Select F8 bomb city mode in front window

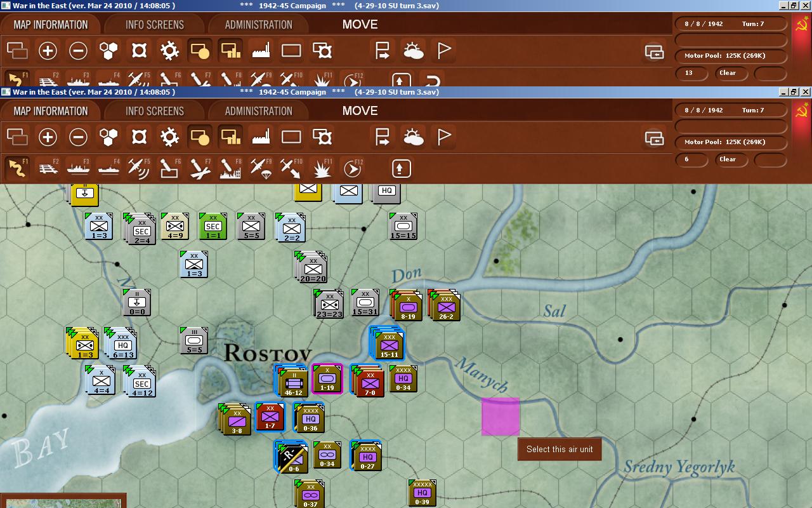[x=230, y=168]
